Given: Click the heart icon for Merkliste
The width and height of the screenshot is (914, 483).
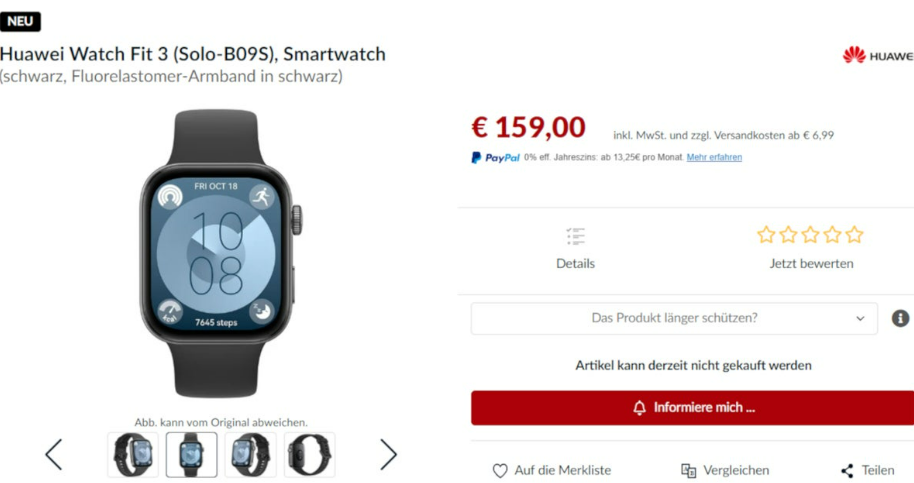Looking at the screenshot, I should [x=500, y=471].
